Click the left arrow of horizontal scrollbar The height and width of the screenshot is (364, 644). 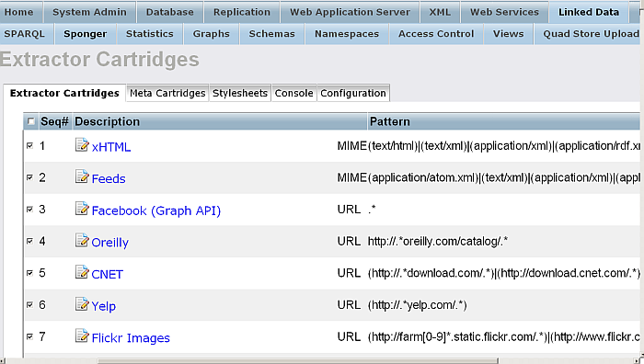3,360
